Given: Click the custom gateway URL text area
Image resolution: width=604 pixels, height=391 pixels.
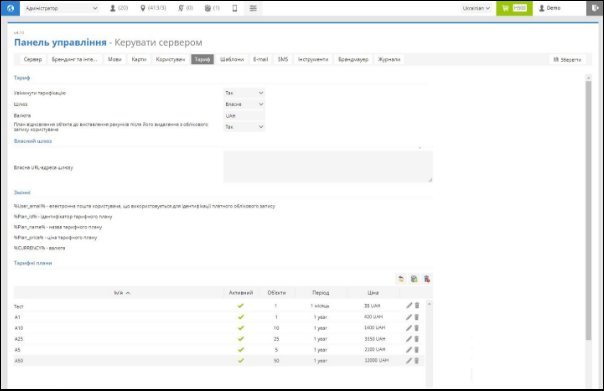Looking at the screenshot, I should (x=328, y=166).
